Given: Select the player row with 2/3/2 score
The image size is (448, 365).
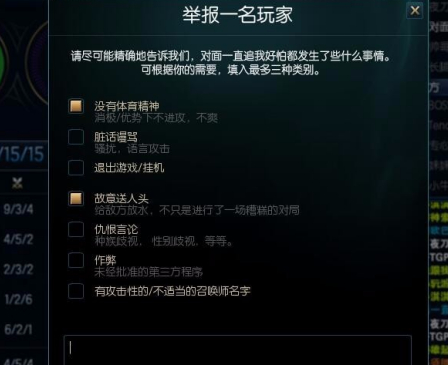Looking at the screenshot, I should pos(18,269).
